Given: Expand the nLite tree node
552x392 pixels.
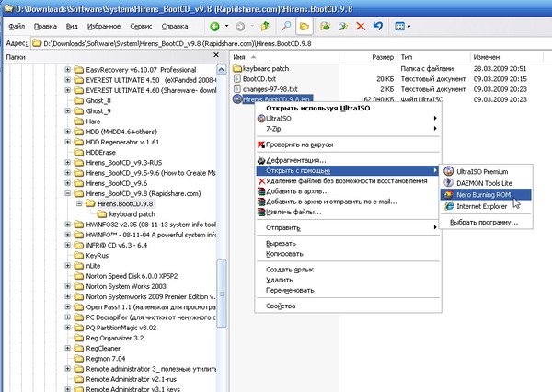Looking at the screenshot, I should (x=67, y=265).
